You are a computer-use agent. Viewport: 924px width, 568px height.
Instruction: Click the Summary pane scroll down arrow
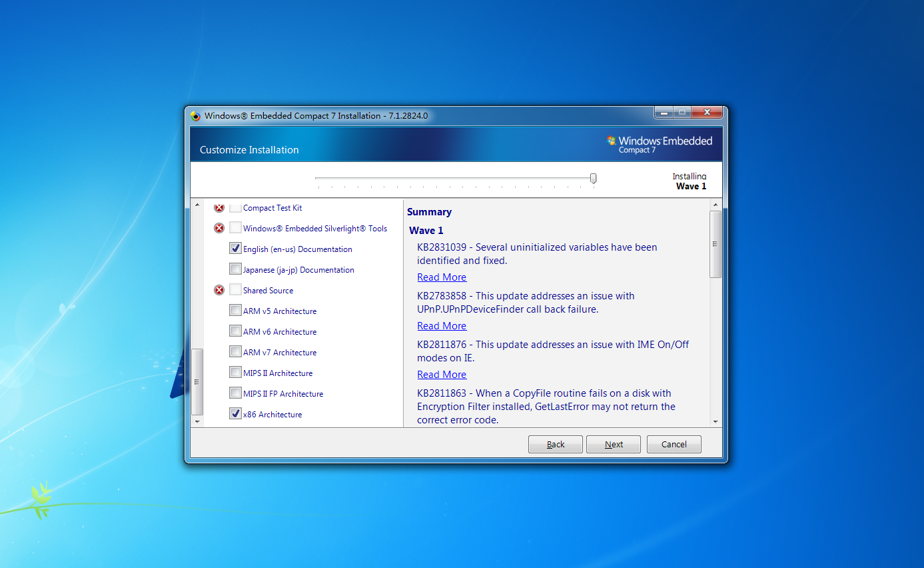[x=716, y=421]
